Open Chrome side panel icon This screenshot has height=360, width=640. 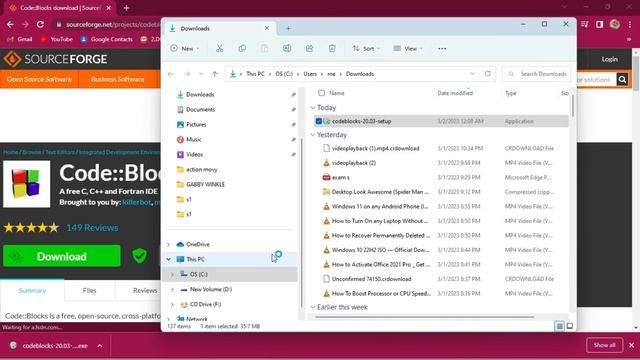pyautogui.click(x=599, y=24)
